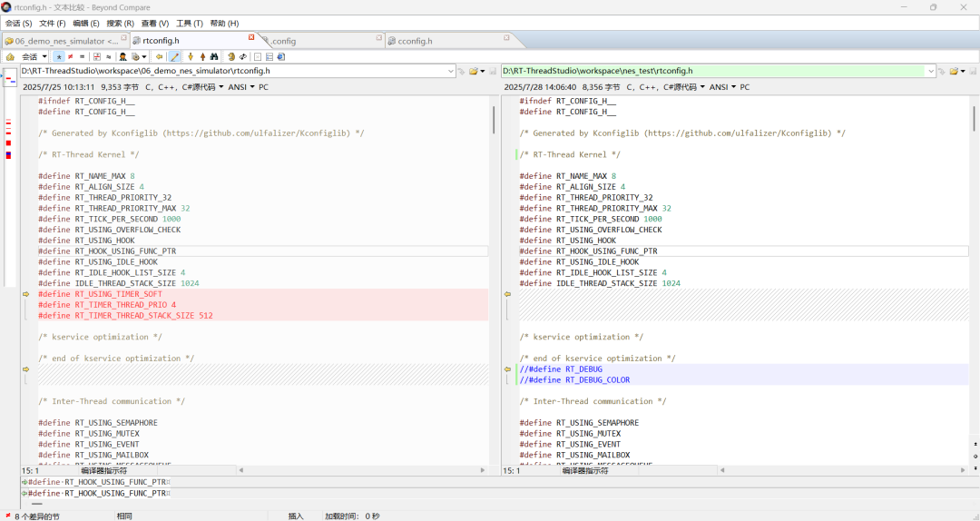The height and width of the screenshot is (521, 980).
Task: Toggle show same equal-sign filter
Action: (x=83, y=56)
